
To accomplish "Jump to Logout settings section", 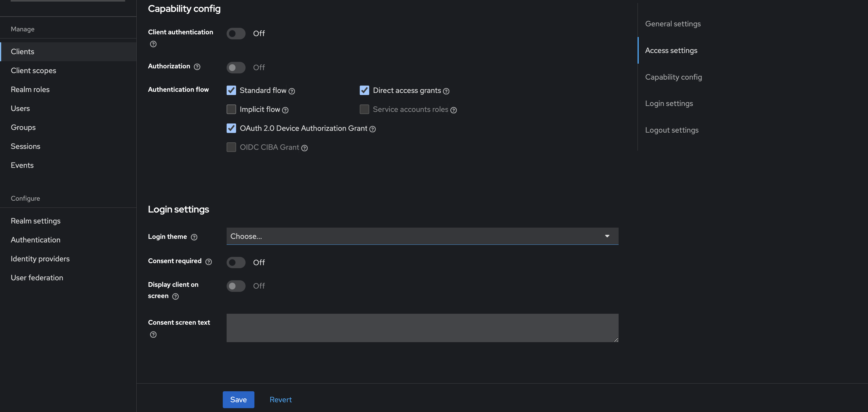I will coord(672,130).
